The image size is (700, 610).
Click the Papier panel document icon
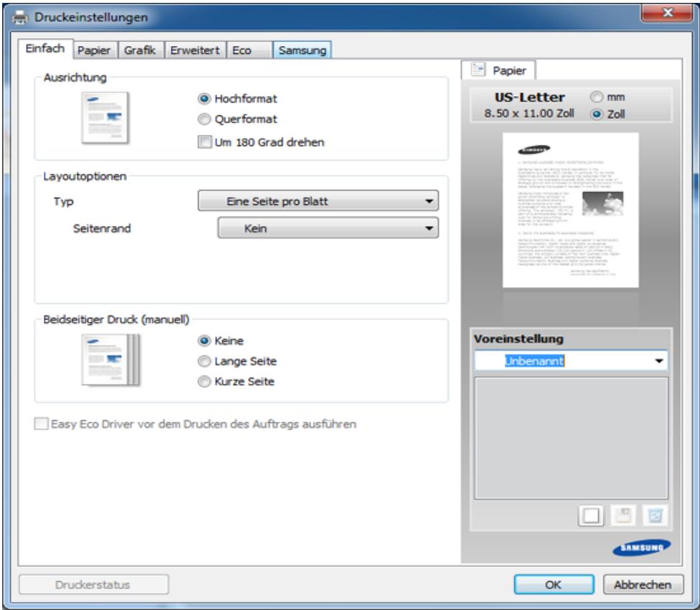pos(478,70)
